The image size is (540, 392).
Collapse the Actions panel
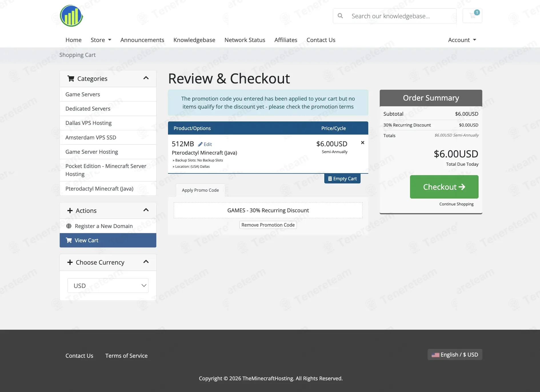click(x=146, y=210)
